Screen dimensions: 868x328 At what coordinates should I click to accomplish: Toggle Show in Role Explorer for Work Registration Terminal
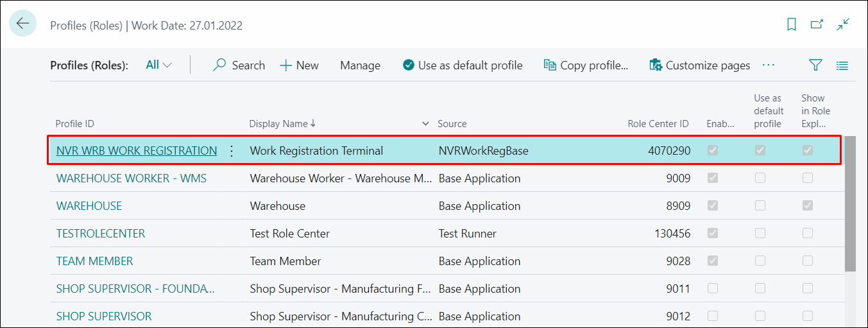(808, 151)
